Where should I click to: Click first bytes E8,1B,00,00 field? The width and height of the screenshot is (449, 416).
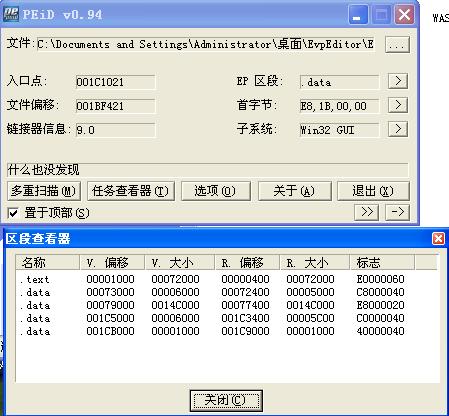(x=339, y=106)
